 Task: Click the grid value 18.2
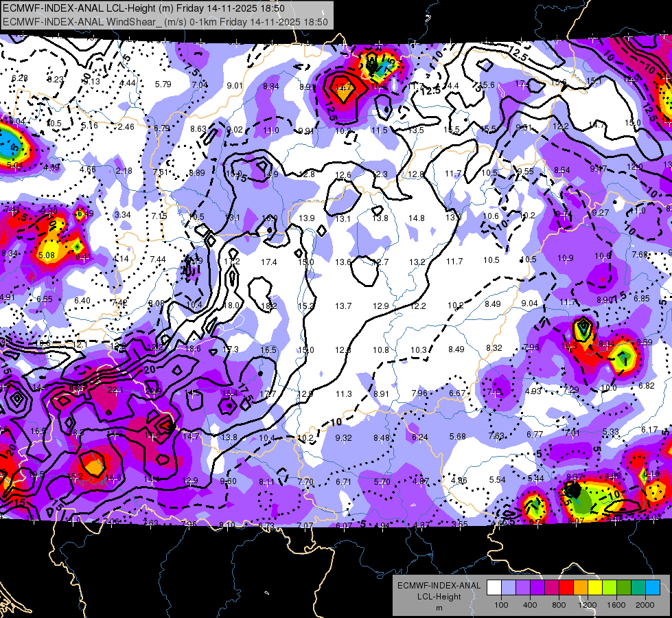(x=269, y=306)
